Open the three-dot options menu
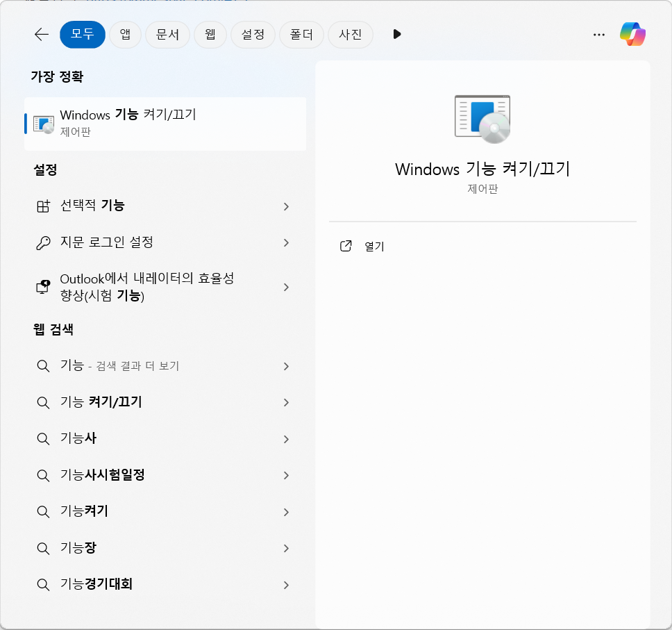 pos(598,35)
